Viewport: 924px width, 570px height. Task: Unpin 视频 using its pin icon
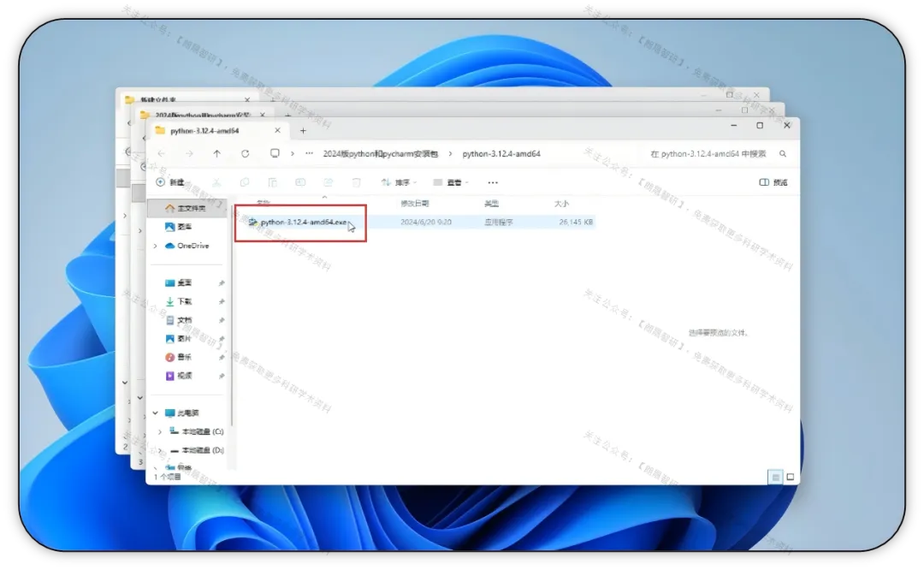point(222,376)
